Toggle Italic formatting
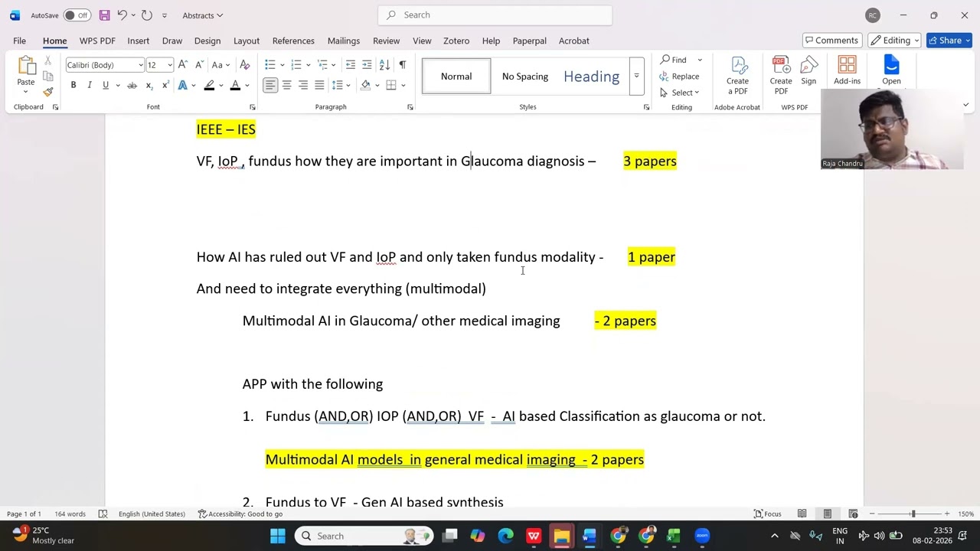This screenshot has height=551, width=980. pyautogui.click(x=90, y=85)
